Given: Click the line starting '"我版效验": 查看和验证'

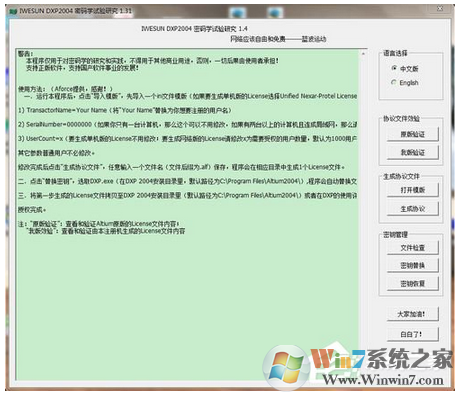Looking at the screenshot, I should [106, 231].
